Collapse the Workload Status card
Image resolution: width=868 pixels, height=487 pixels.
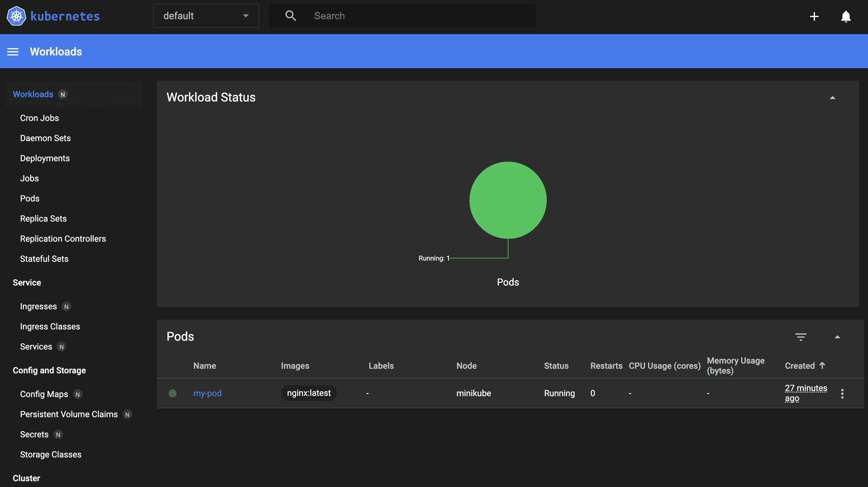pos(832,98)
